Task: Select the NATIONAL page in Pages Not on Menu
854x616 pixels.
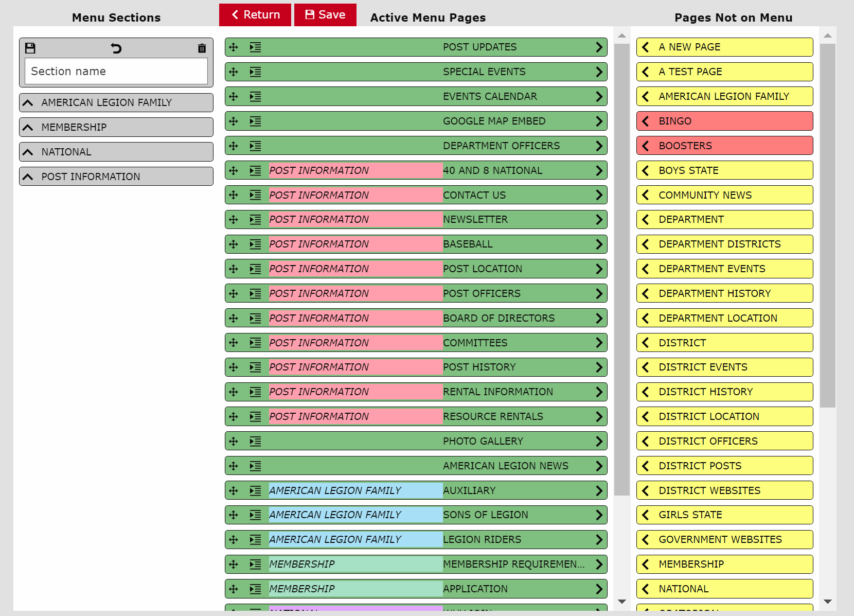Action: (x=725, y=589)
